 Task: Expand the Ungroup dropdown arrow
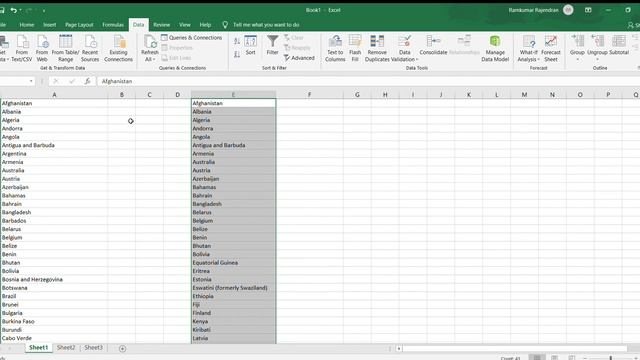[597, 60]
